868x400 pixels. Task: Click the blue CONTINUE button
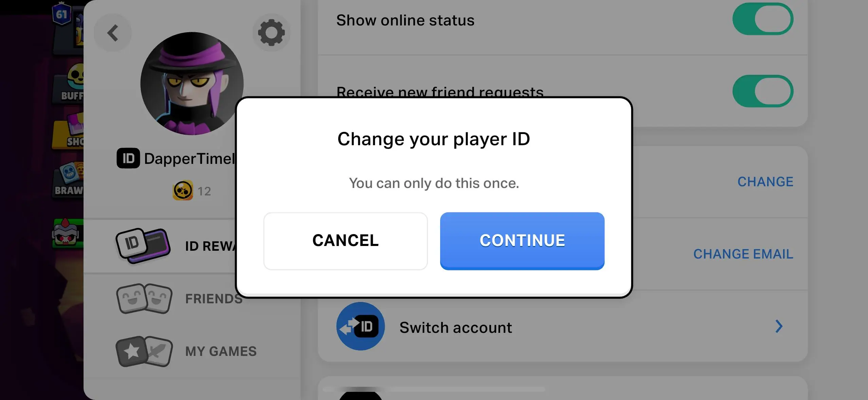coord(522,241)
